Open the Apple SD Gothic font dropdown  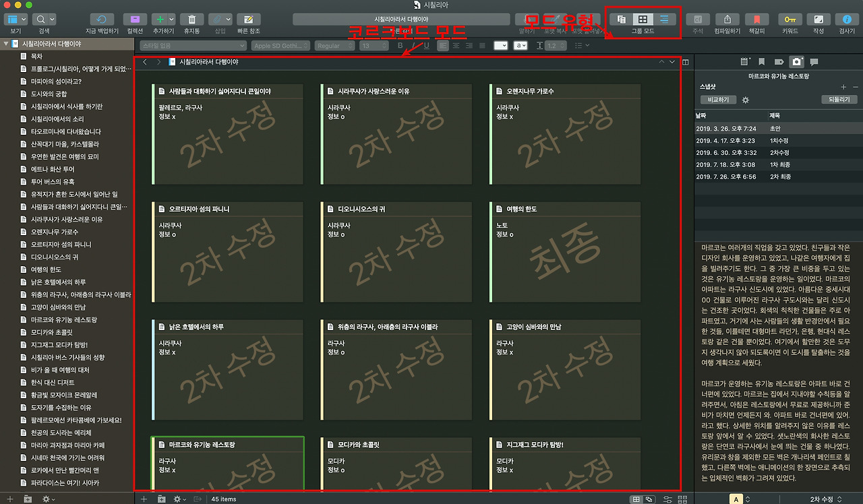coord(280,46)
